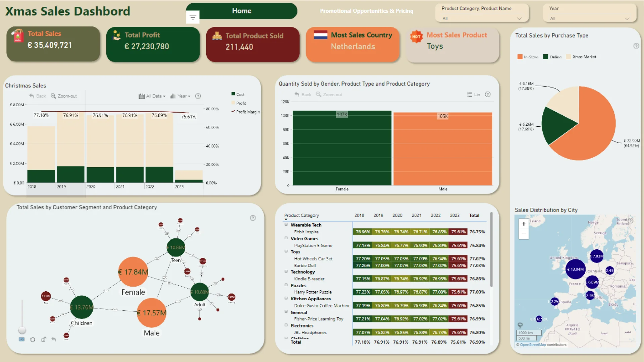Select the Home navigation tab
The image size is (644, 362).
tap(241, 11)
